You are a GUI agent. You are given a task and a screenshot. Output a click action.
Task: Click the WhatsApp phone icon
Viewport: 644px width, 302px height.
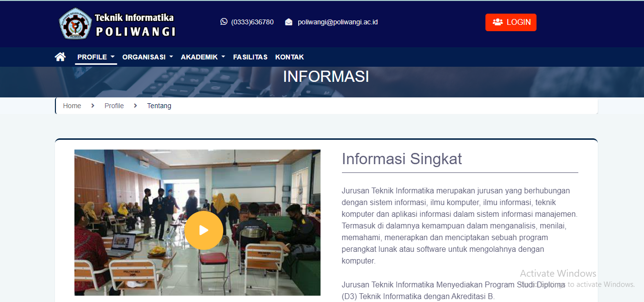pos(224,21)
